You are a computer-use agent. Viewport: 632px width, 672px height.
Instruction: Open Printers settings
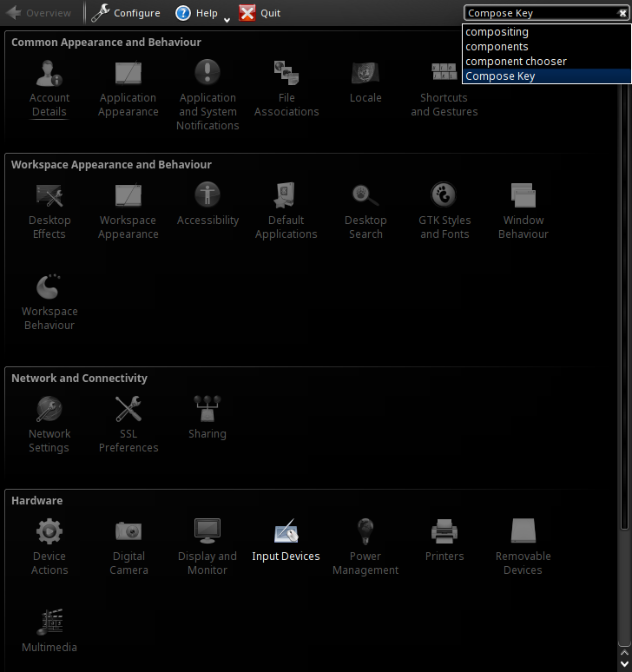[444, 540]
